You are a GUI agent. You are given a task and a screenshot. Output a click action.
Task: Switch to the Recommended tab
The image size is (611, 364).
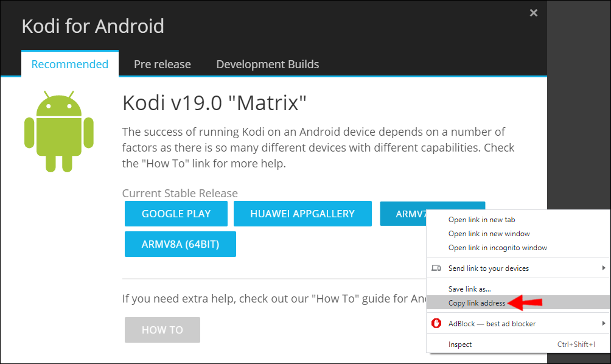coord(70,64)
